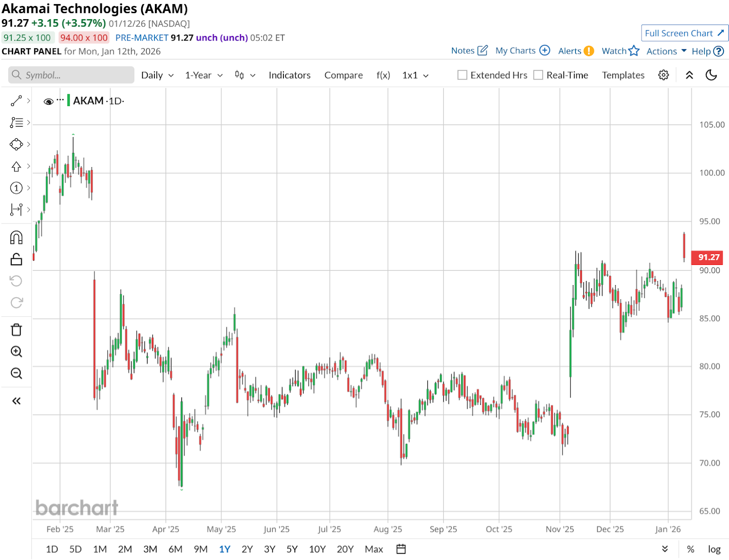Open the Alerts link

coord(570,51)
